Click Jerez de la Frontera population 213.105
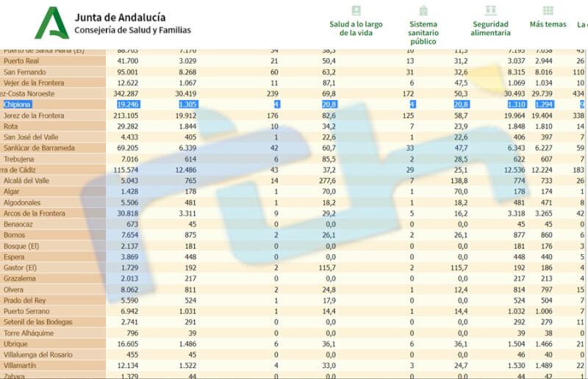The width and height of the screenshot is (588, 379). point(126,115)
